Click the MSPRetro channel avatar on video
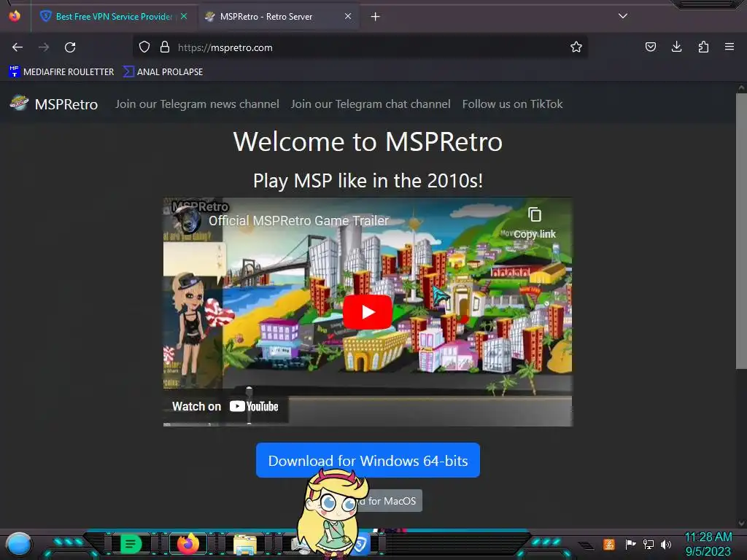Viewport: 747px width, 560px height. click(186, 220)
